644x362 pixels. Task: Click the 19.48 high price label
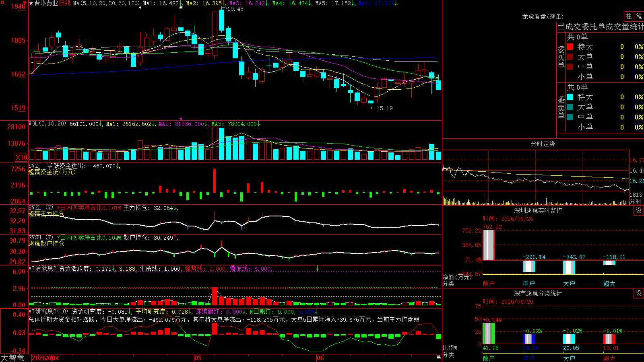coord(235,9)
